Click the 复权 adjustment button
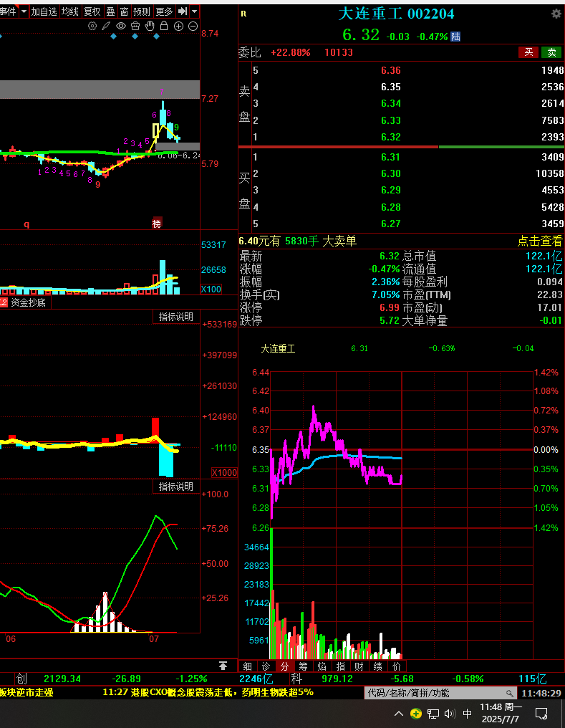The image size is (565, 728). click(x=92, y=11)
